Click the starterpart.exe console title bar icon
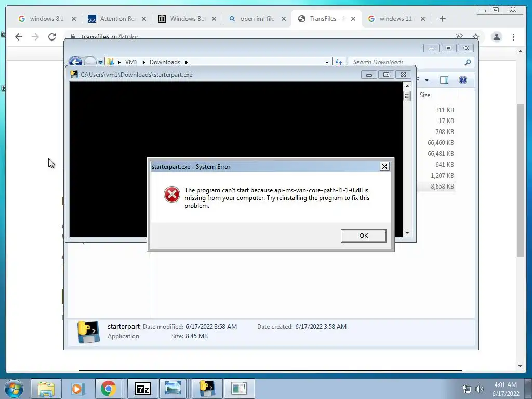The width and height of the screenshot is (532, 399). (x=74, y=74)
